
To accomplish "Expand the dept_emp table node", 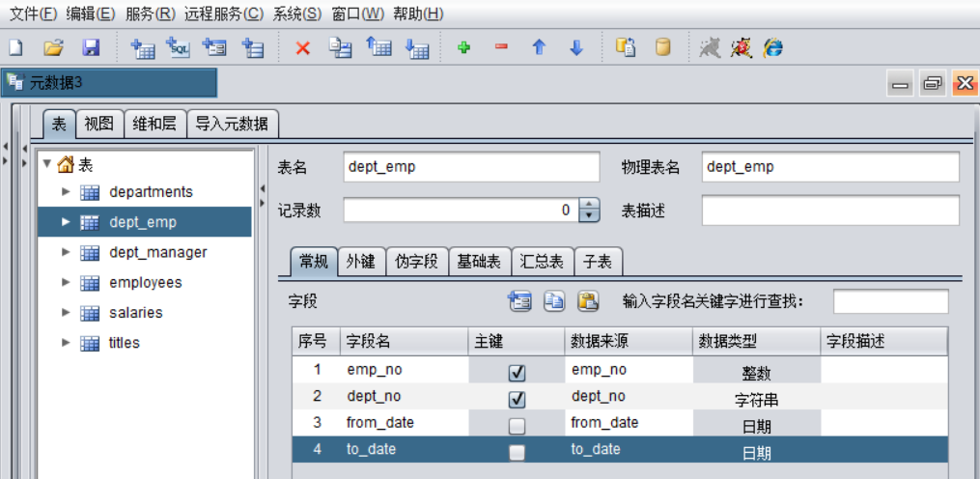I will click(66, 221).
